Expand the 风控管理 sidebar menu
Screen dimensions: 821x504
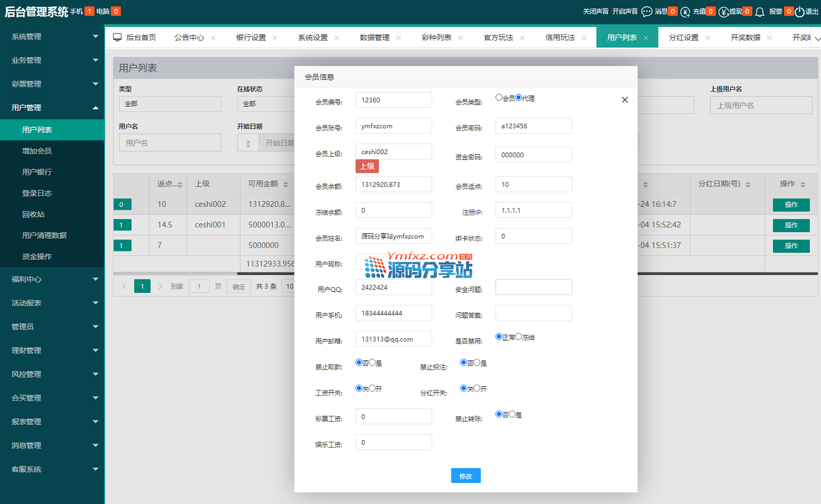click(52, 374)
